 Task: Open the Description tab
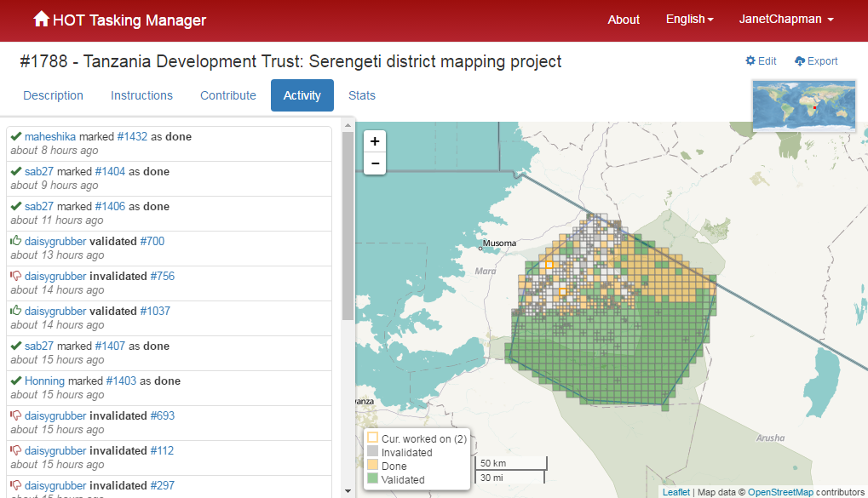53,95
